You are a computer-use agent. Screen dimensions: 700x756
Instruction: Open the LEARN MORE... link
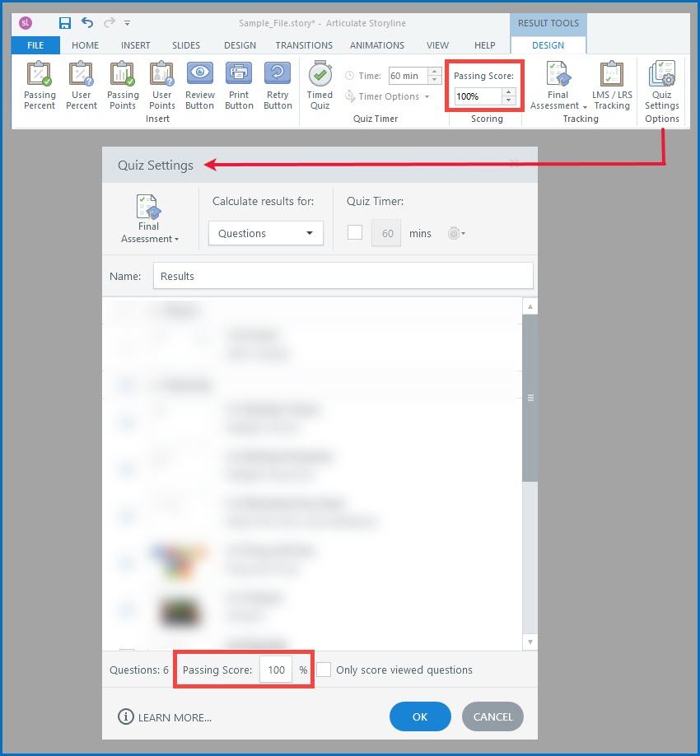point(175,717)
